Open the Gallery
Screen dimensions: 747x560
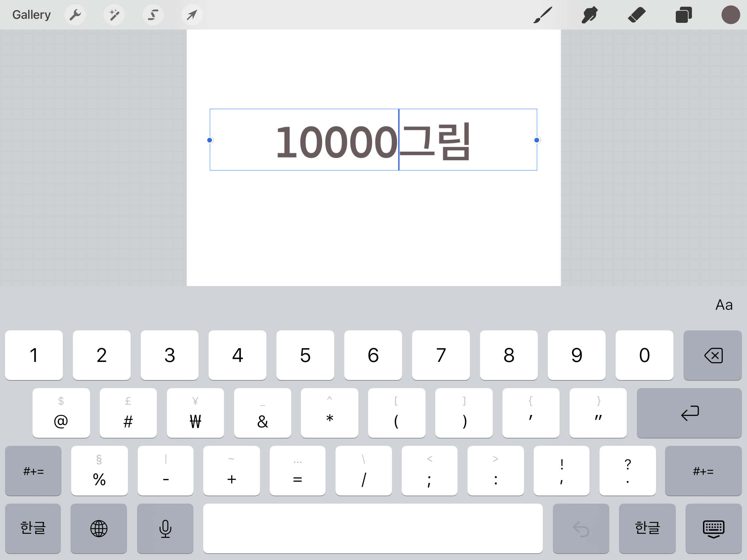[32, 15]
